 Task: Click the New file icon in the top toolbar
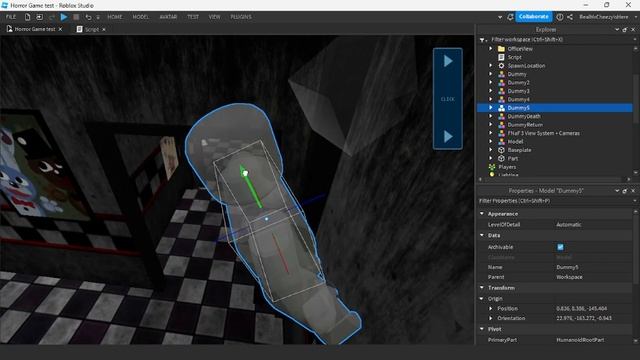click(27, 17)
